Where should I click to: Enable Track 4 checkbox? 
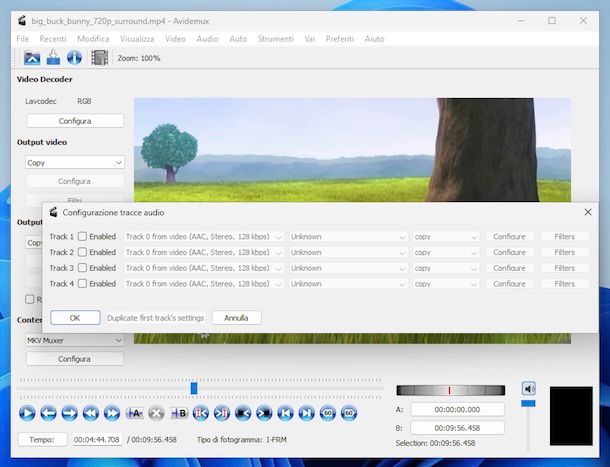point(82,284)
